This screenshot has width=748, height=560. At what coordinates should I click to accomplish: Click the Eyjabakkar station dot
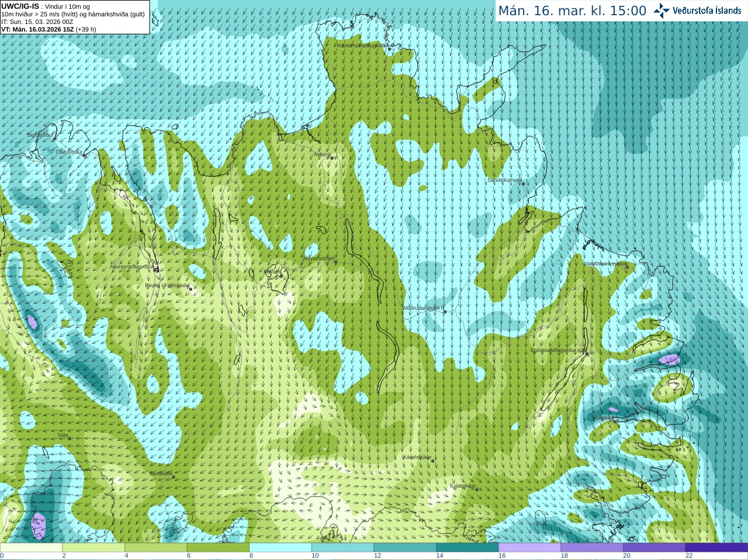pos(477,489)
